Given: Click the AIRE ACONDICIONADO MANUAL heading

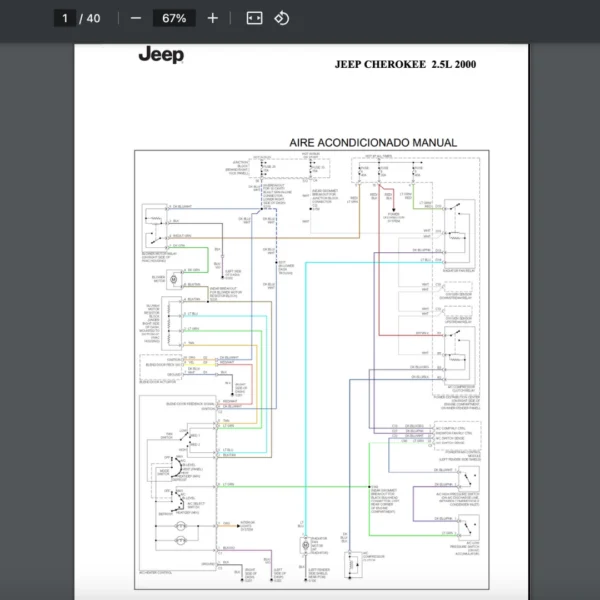Looking at the screenshot, I should (x=373, y=143).
